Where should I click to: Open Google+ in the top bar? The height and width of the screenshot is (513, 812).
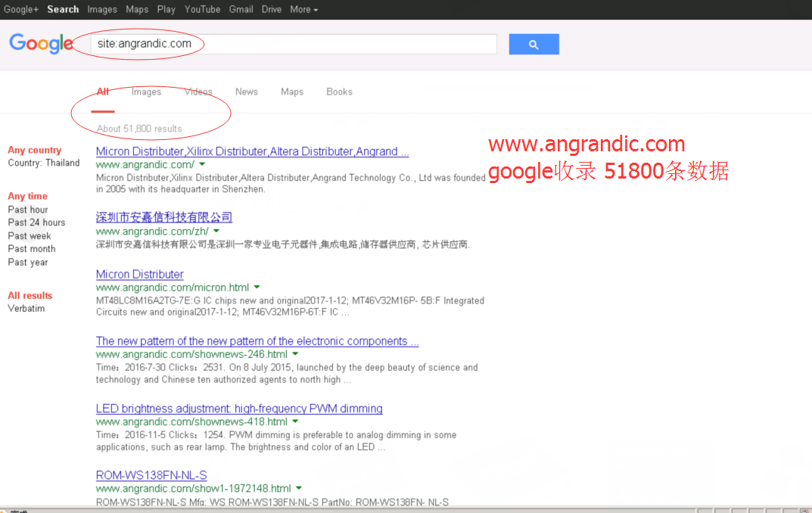click(21, 9)
